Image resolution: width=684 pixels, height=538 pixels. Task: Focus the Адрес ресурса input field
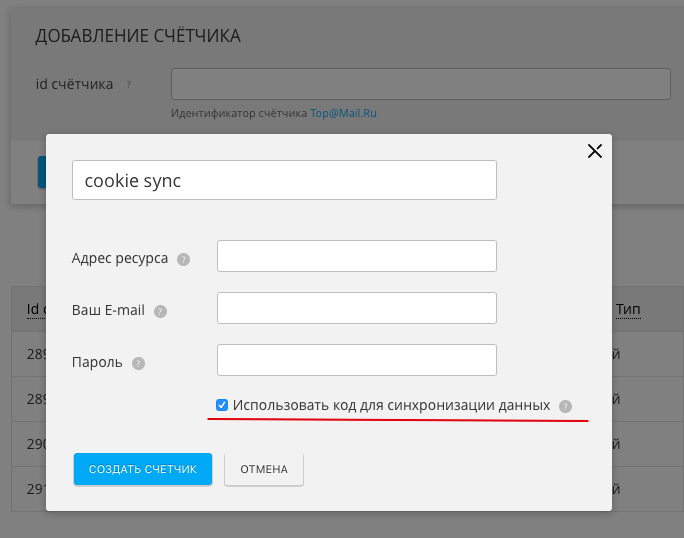[357, 256]
